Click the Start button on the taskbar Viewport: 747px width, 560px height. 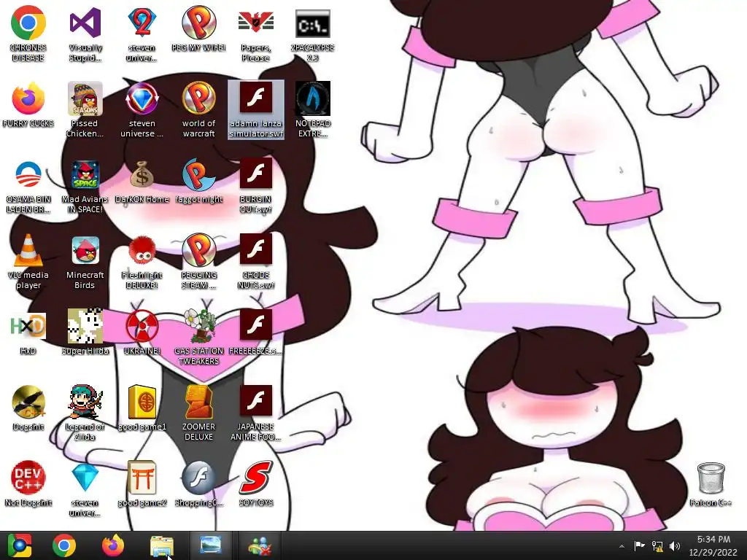coord(19,545)
